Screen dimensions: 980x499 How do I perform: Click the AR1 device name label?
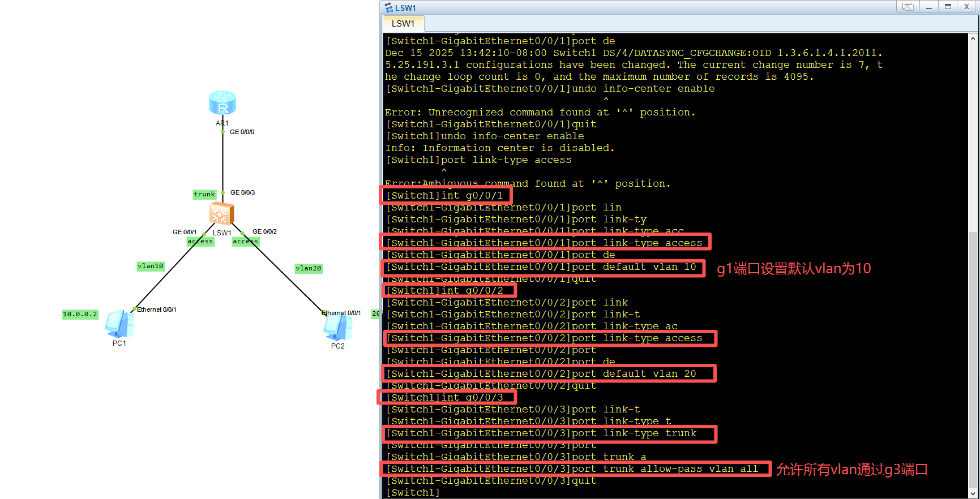coord(222,123)
